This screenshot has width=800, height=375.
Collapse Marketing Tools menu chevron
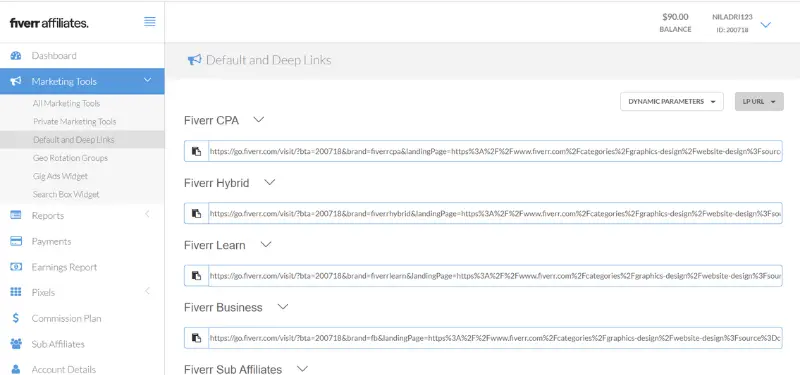tap(147, 80)
